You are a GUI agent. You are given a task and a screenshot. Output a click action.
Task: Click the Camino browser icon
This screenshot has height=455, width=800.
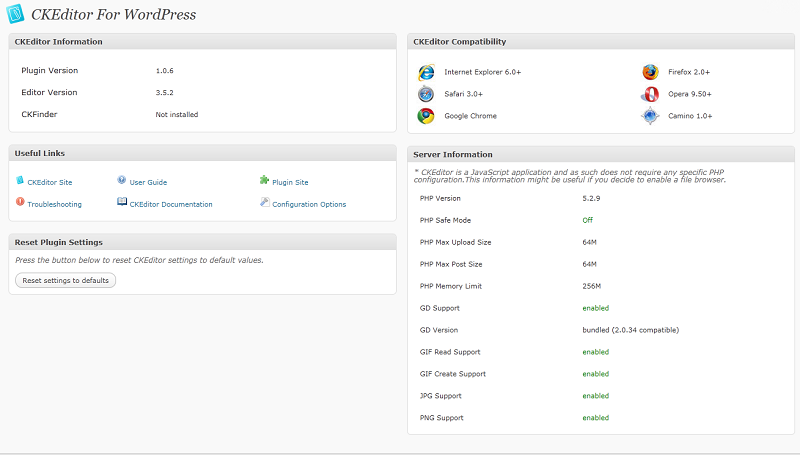coord(650,116)
